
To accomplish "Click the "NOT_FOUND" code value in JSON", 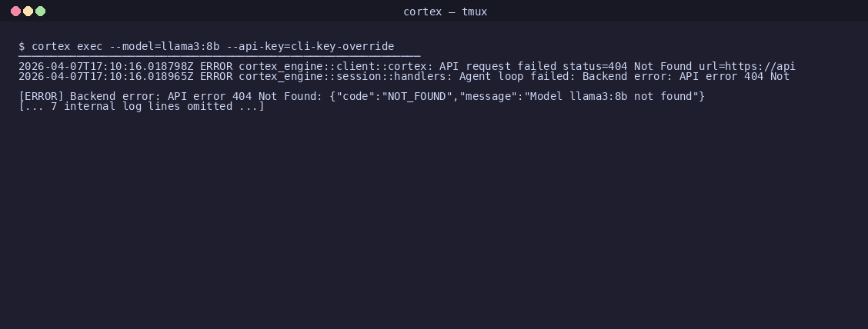I will point(414,96).
